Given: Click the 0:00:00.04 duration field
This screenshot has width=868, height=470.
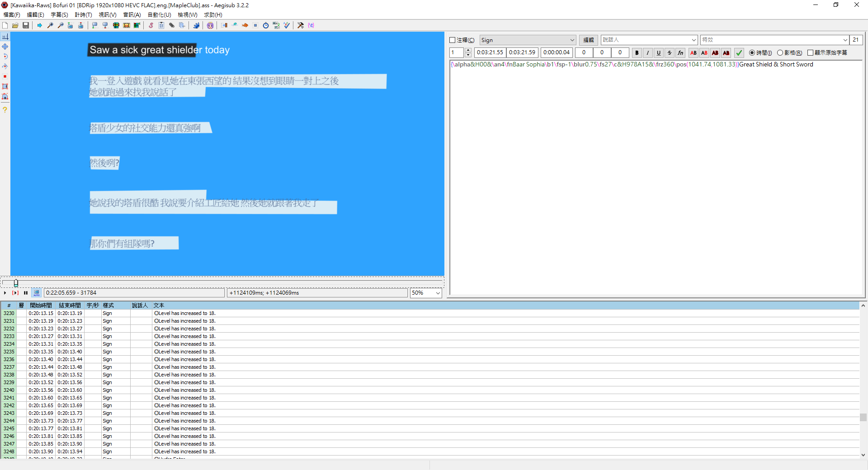Looking at the screenshot, I should [x=557, y=53].
